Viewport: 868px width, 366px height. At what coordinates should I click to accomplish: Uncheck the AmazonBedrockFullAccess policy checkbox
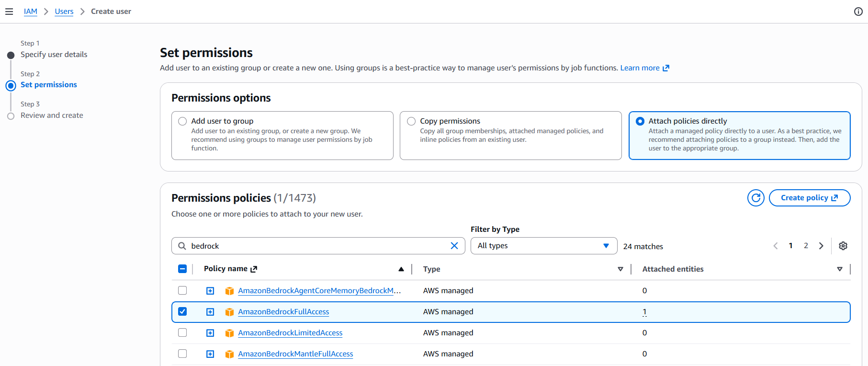click(182, 312)
